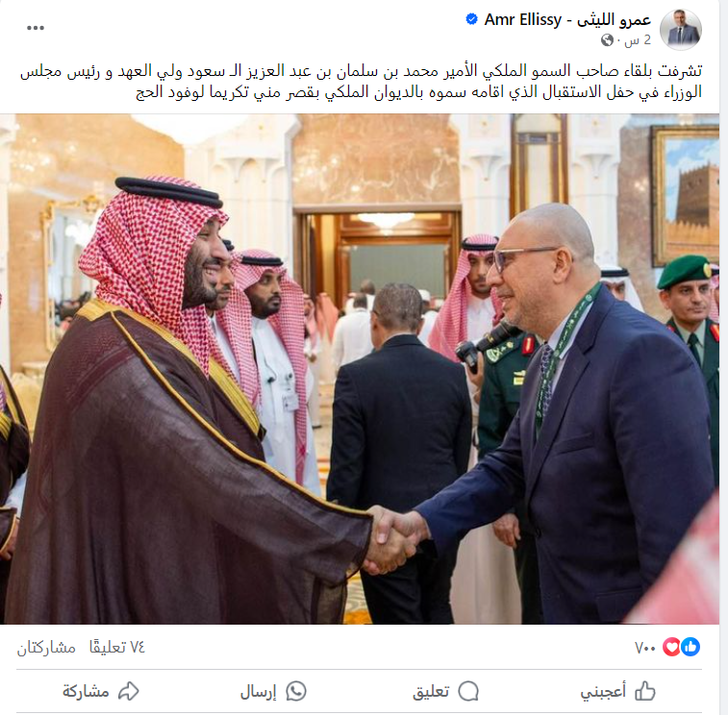The height and width of the screenshot is (715, 728).
Task: Click the public globe privacy icon
Action: click(607, 40)
